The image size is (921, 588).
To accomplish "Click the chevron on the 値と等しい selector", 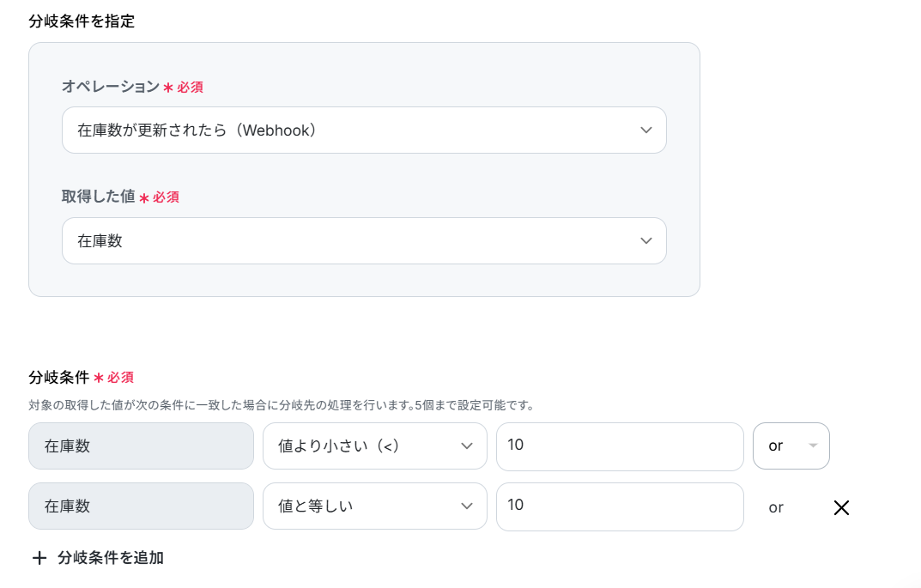I will 467,506.
